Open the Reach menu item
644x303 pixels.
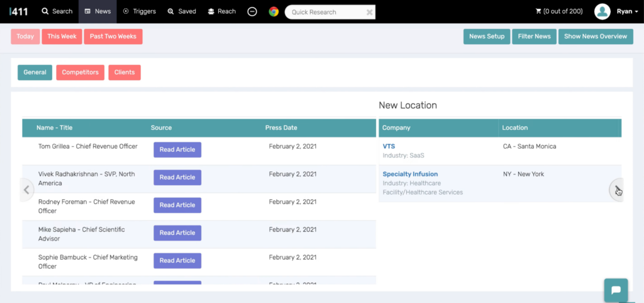click(222, 11)
